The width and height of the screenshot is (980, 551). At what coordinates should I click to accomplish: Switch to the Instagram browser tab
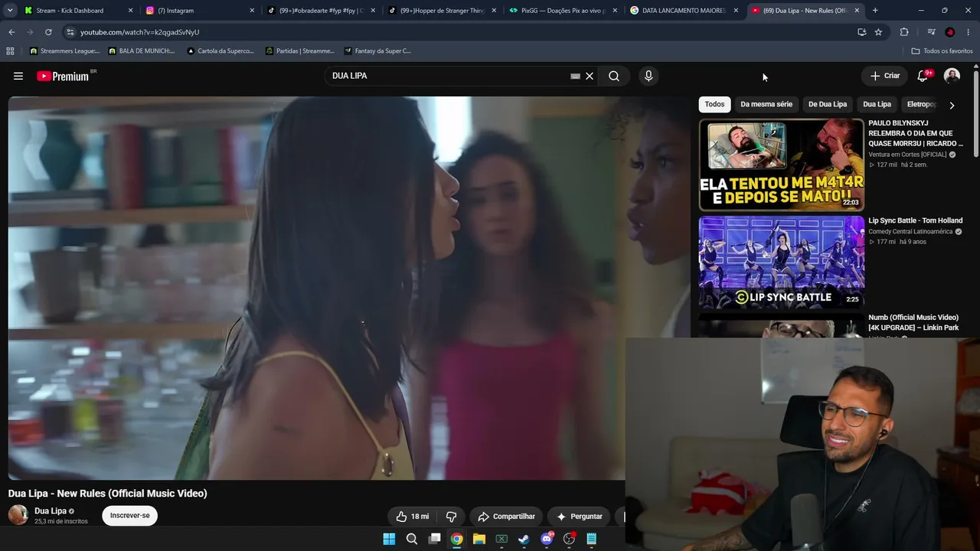(199, 11)
